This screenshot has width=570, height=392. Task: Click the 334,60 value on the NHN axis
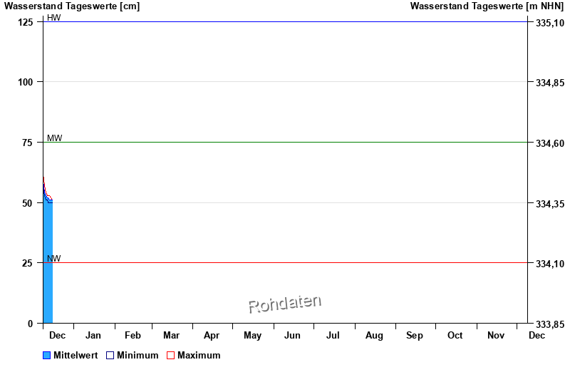[549, 143]
